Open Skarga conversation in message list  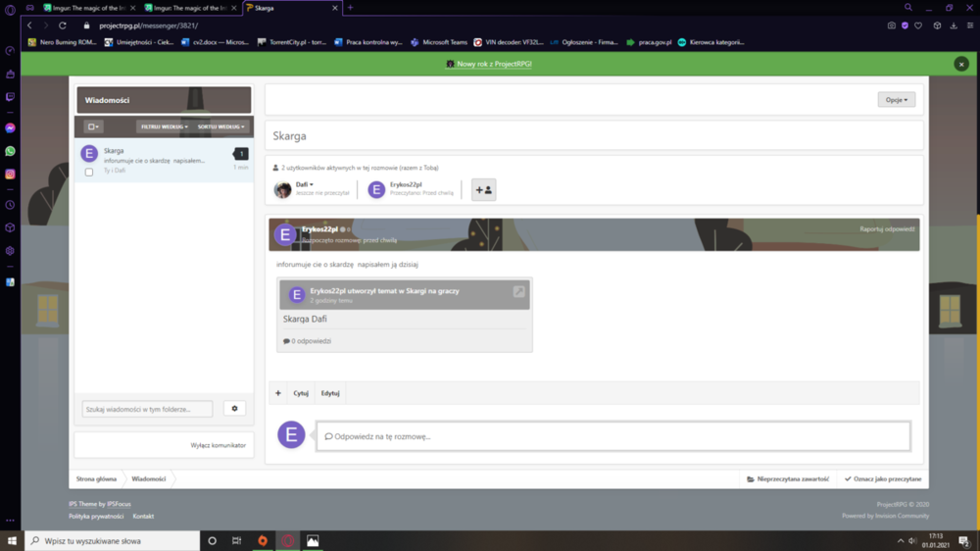pyautogui.click(x=164, y=161)
